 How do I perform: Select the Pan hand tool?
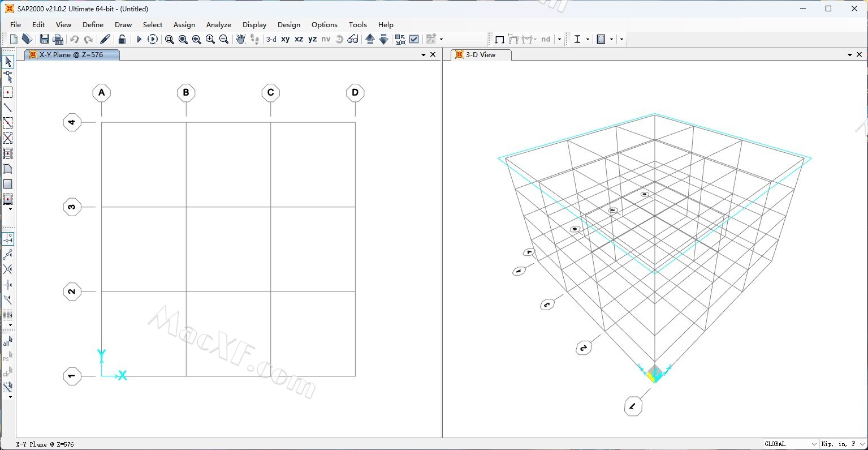240,39
